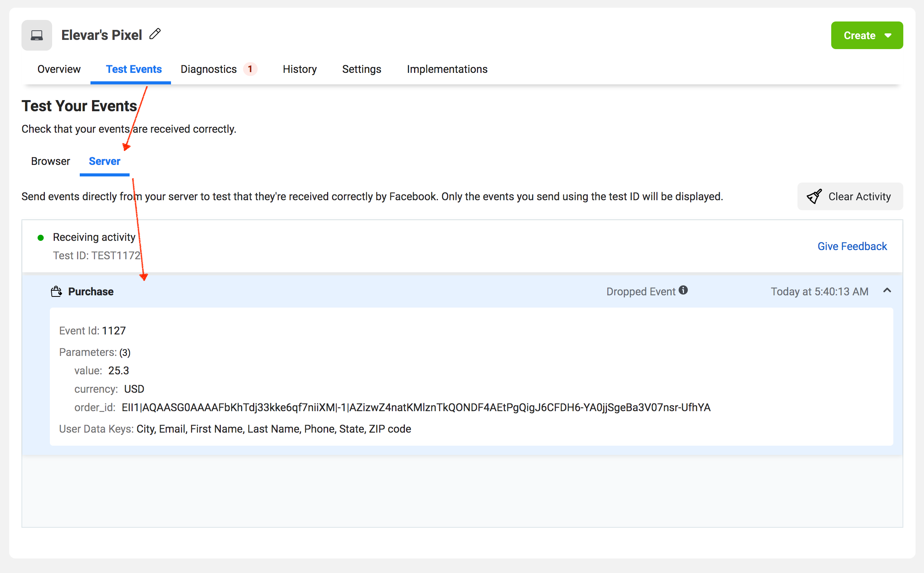Viewport: 924px width, 573px height.
Task: Switch to the Browser sub-tab
Action: (51, 161)
